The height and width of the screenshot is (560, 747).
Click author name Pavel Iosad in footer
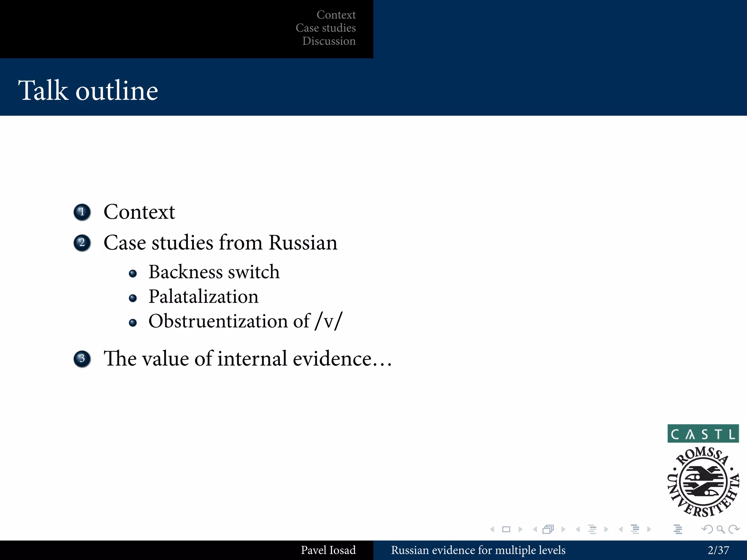pos(328,550)
